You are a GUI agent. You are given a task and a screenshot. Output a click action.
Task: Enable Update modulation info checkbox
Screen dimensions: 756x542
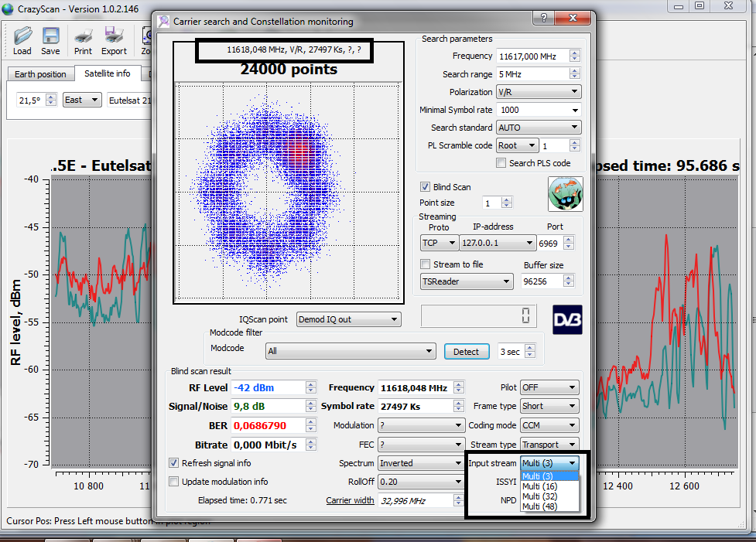coord(174,482)
